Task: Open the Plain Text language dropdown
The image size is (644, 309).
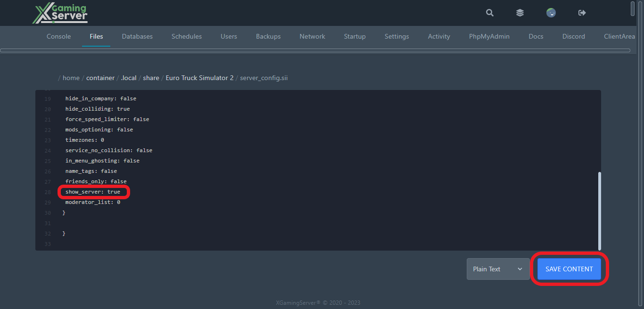Action: point(498,269)
